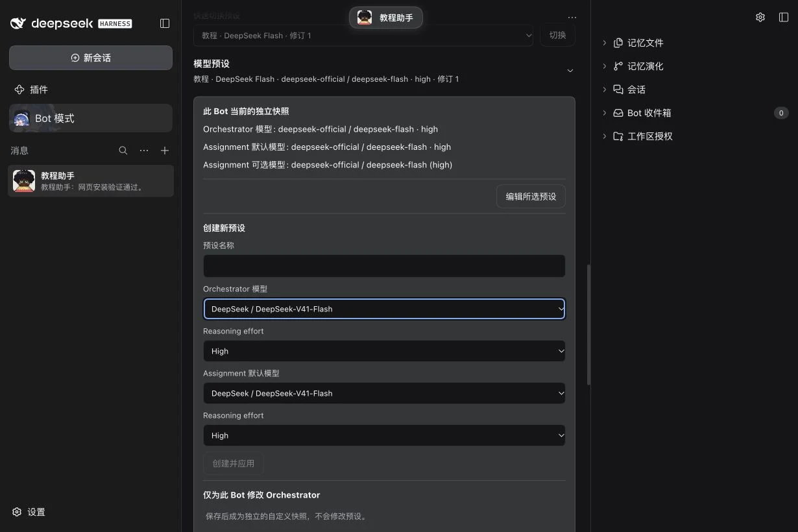The width and height of the screenshot is (798, 532).
Task: Click the HARNESS badge label
Action: (x=115, y=23)
